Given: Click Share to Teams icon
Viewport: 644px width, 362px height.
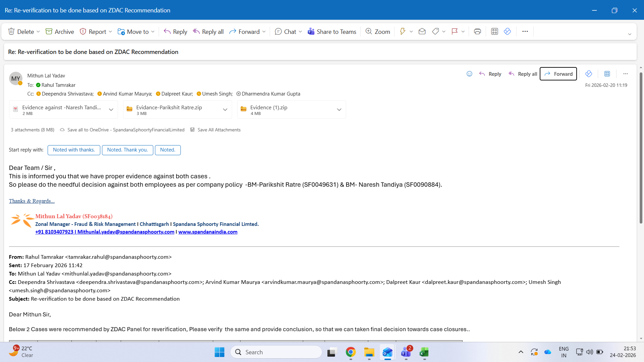Looking at the screenshot, I should pyautogui.click(x=311, y=32).
